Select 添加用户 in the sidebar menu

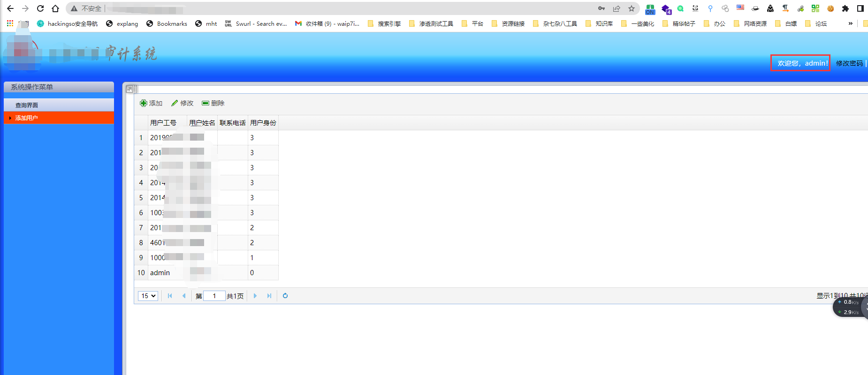27,118
